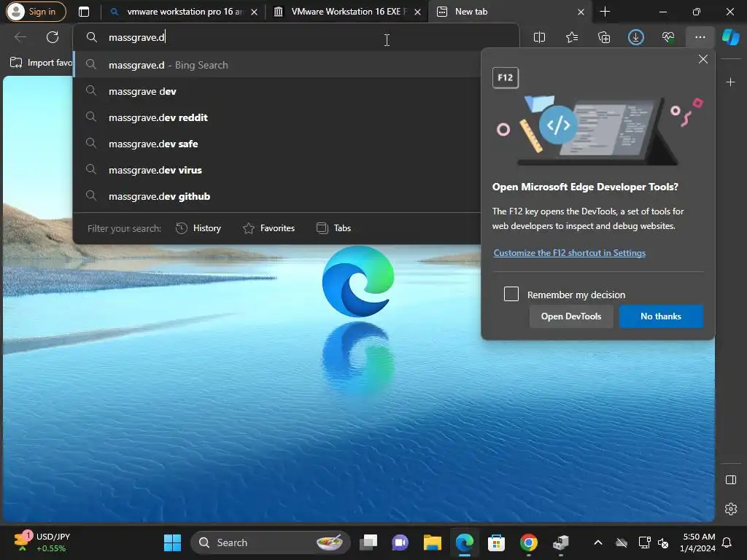Open Copilot sidebar icon
The width and height of the screenshot is (747, 560).
coord(731,37)
